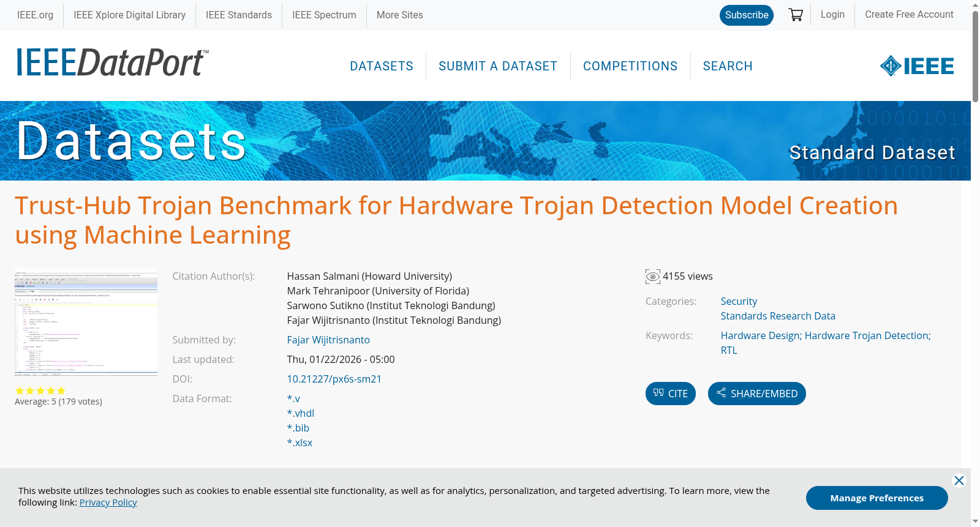Click the IEEE DataPort logo

click(113, 62)
